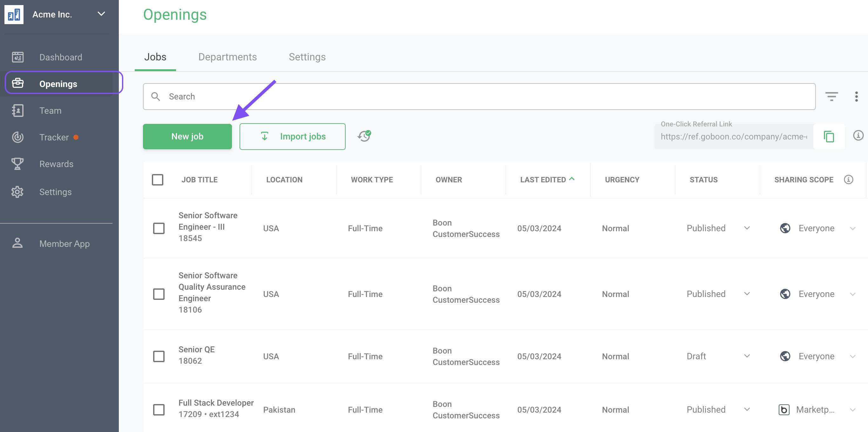Open the Senior Software Engineer - III job
The image size is (868, 432).
click(208, 221)
